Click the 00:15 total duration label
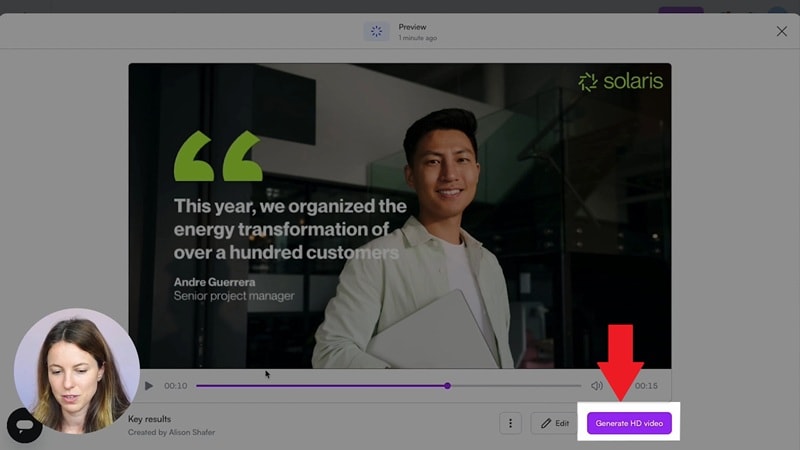Screen dimensions: 800x450 point(646,386)
